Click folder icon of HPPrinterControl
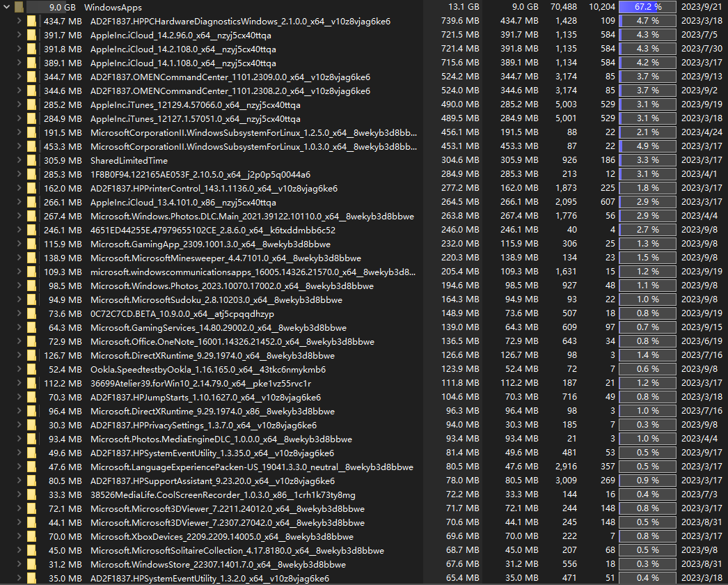 [31, 188]
